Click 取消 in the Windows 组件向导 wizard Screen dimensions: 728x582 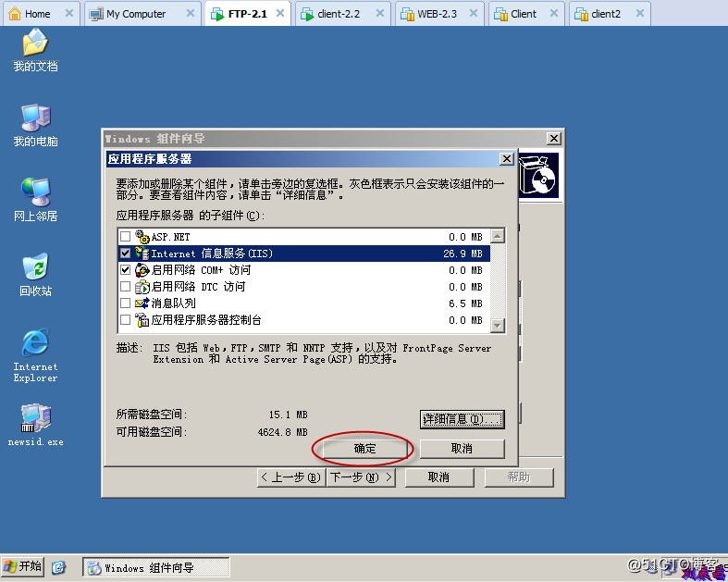(x=439, y=477)
